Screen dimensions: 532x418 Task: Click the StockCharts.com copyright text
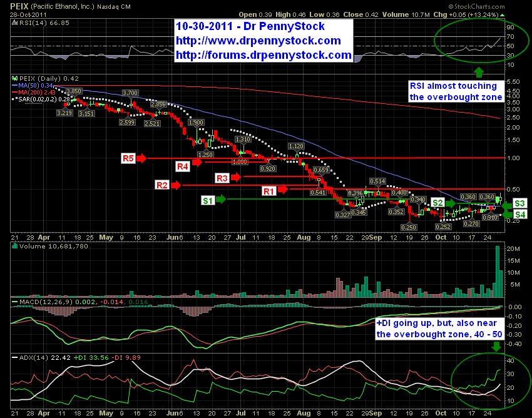(476, 6)
